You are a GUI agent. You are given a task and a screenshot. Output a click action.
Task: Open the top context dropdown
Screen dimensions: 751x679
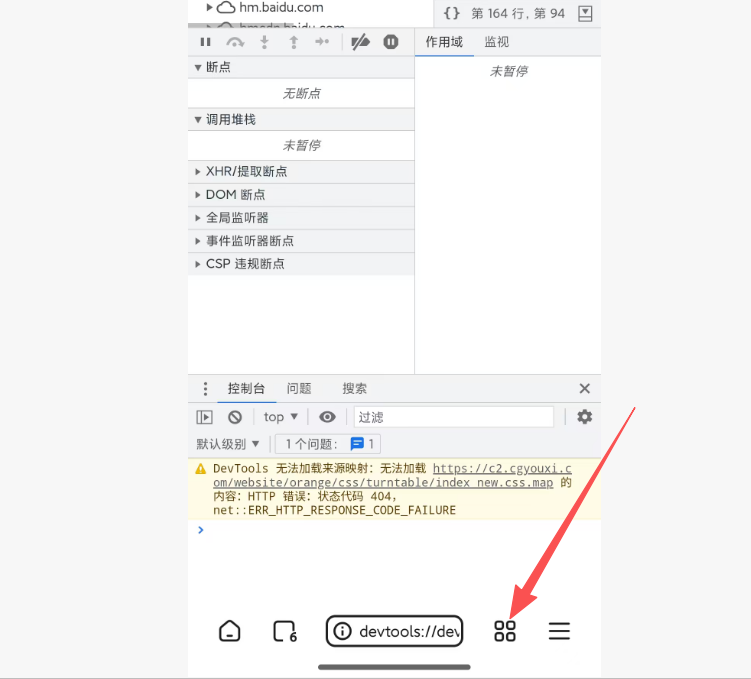point(280,417)
